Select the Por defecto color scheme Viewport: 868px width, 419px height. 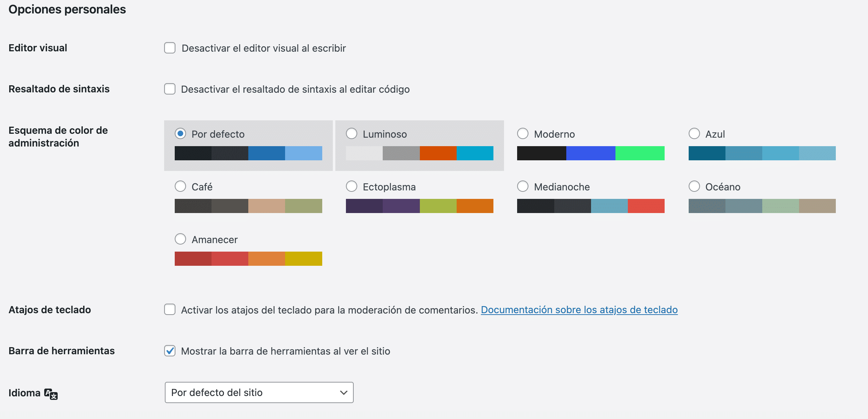coord(180,134)
